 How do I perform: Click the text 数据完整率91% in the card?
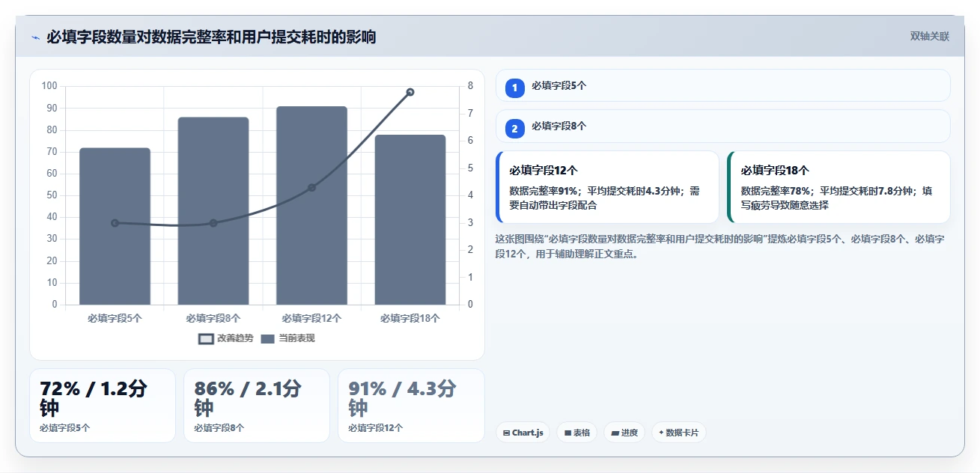tap(543, 191)
